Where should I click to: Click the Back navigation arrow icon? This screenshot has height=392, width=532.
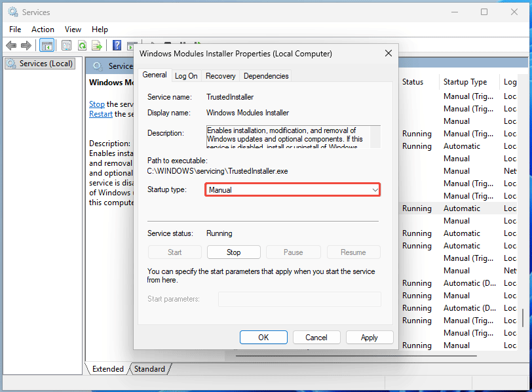10,45
